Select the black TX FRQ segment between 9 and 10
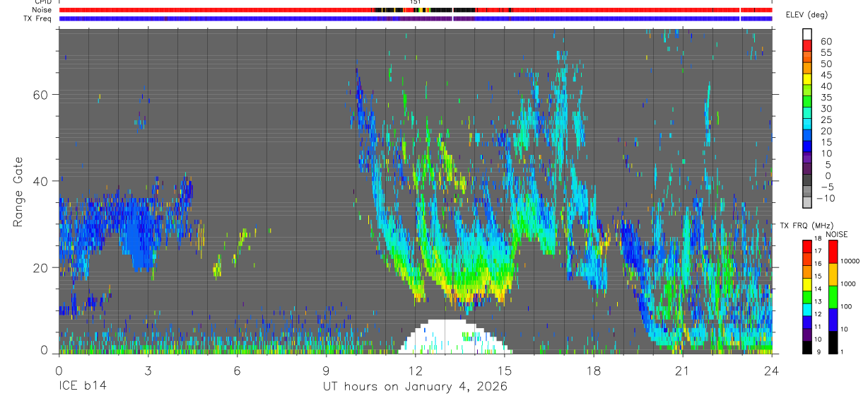The width and height of the screenshot is (868, 401). [807, 346]
